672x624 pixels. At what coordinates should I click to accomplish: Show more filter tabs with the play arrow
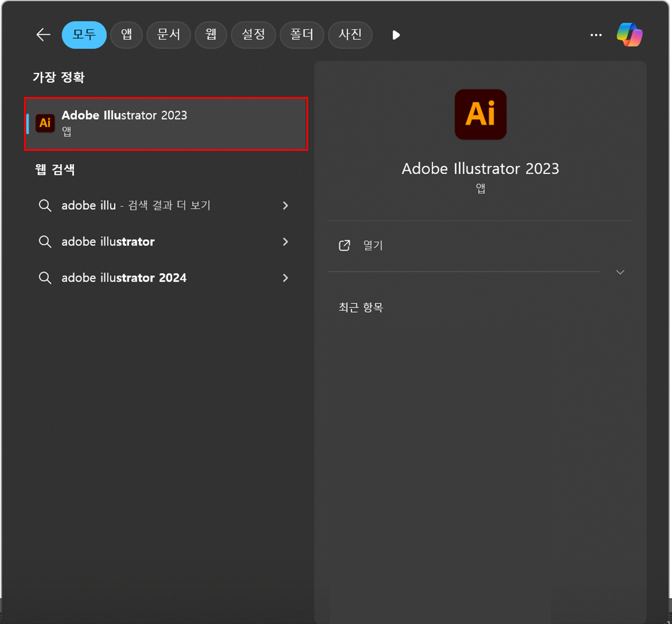[396, 35]
